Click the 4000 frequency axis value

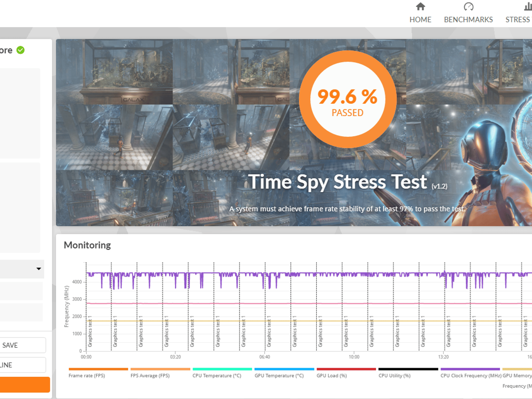pos(77,282)
